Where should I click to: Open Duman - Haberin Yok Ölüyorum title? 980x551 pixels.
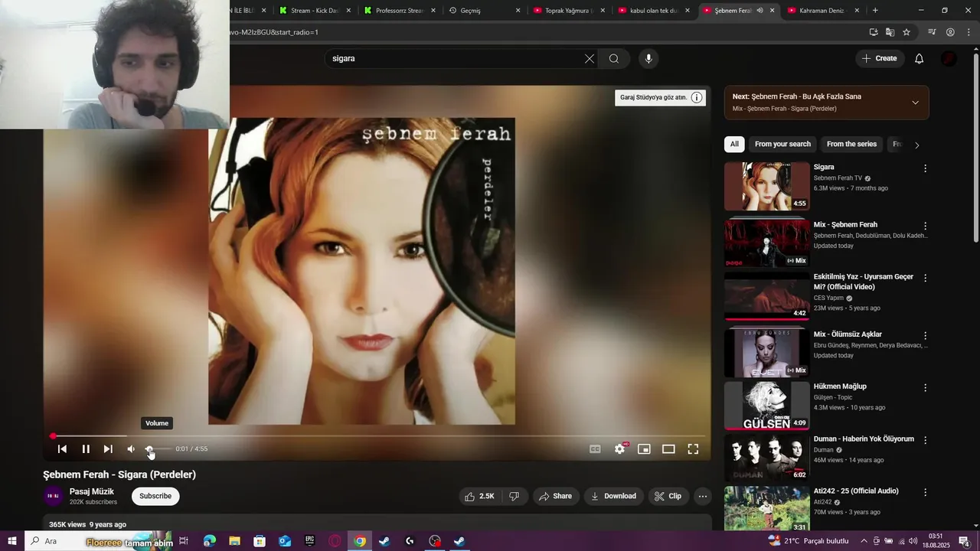point(864,439)
